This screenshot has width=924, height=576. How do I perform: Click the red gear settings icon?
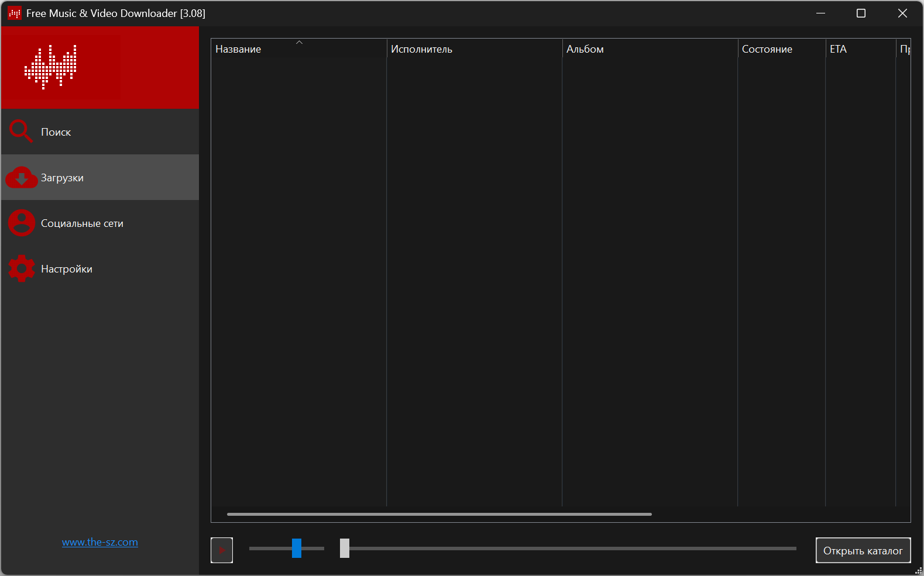click(x=22, y=268)
